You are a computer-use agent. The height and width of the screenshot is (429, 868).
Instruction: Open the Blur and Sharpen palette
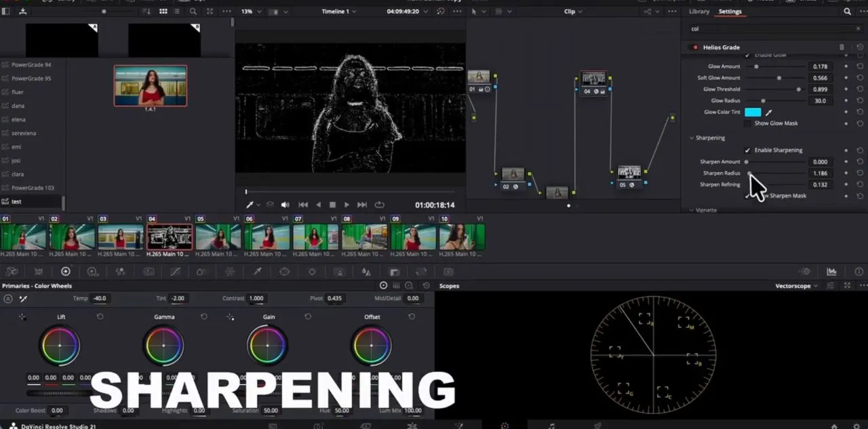[366, 272]
